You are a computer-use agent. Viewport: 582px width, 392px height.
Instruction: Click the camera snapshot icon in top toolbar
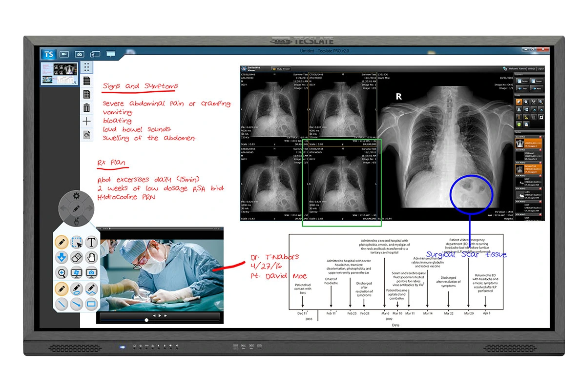tap(80, 54)
